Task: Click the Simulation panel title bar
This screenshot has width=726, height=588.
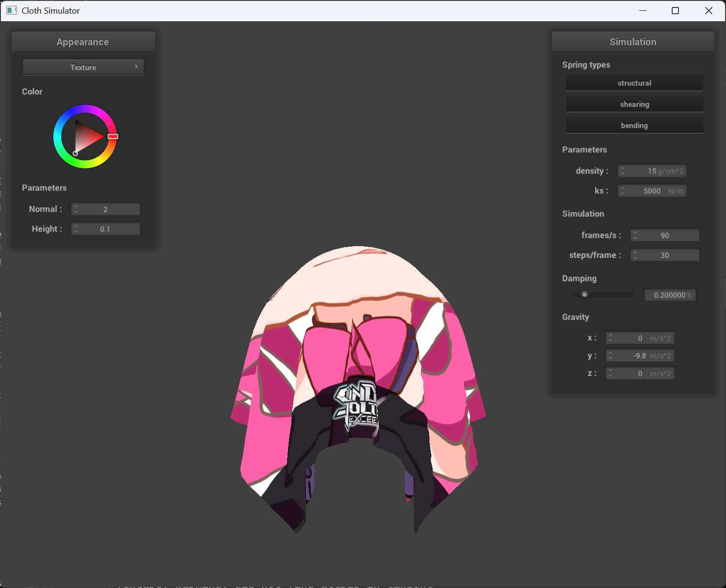Action: pyautogui.click(x=633, y=42)
